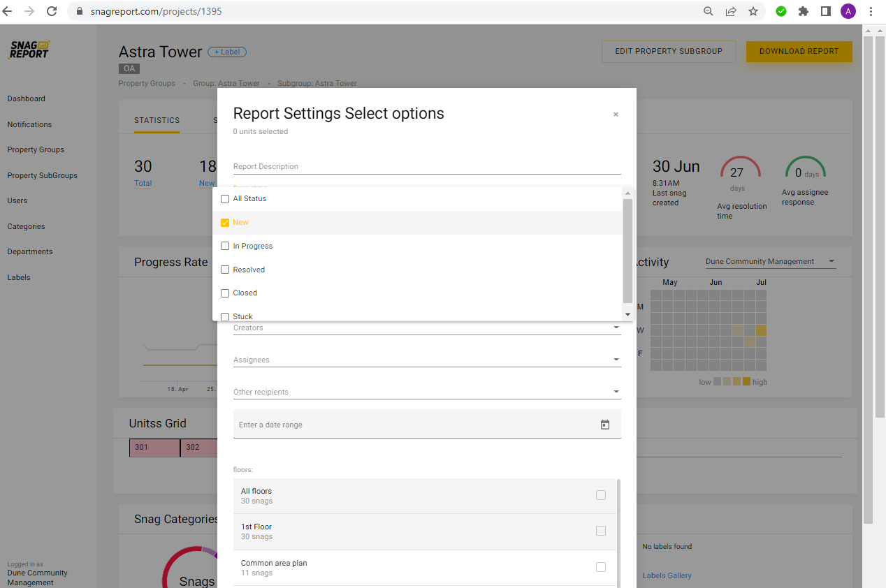The image size is (886, 588).
Task: Click the OA badge under title
Action: [x=129, y=68]
